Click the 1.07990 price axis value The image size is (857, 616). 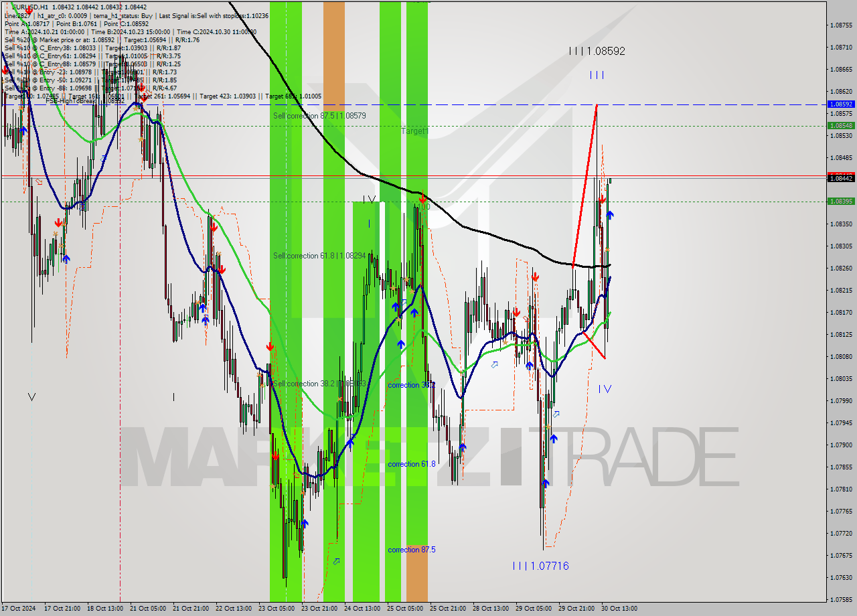[841, 400]
